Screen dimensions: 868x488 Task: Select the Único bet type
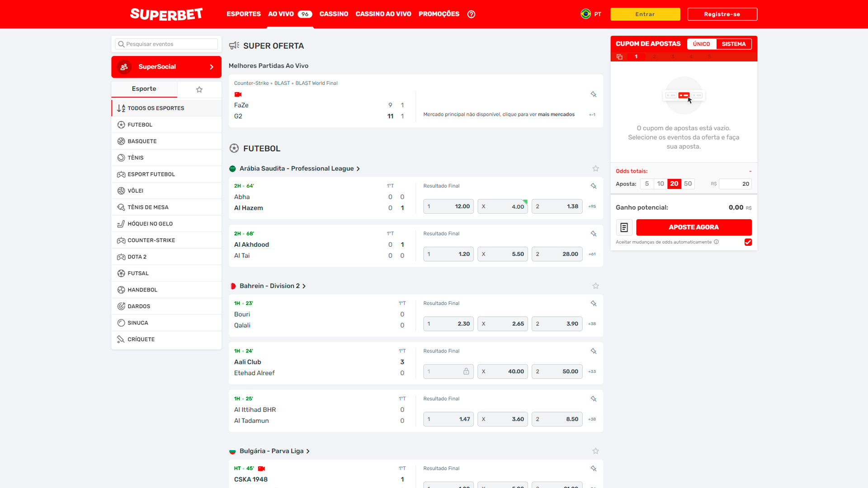coord(702,44)
